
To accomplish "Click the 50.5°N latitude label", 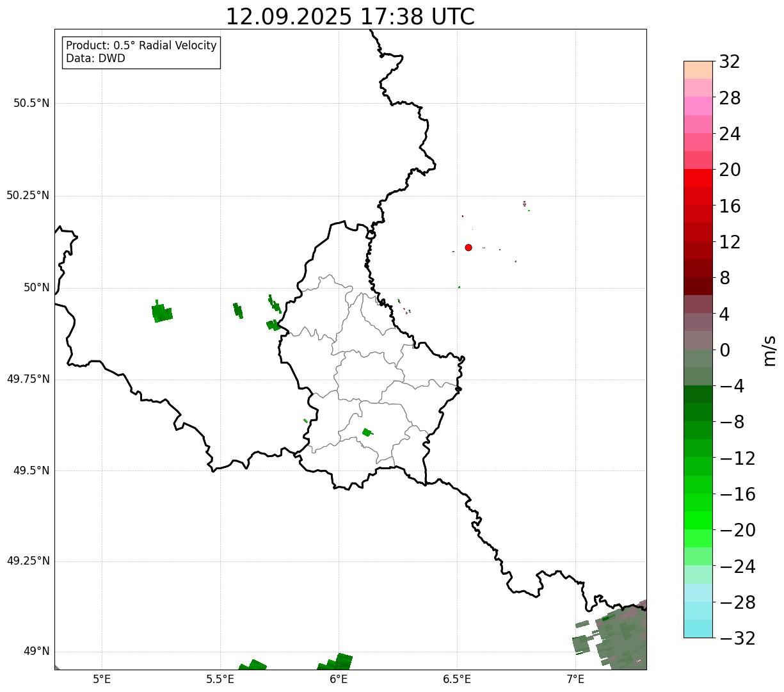I will tap(31, 103).
